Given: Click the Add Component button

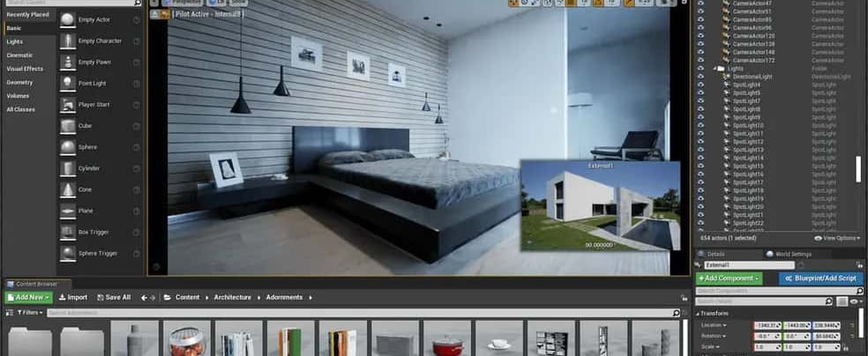Looking at the screenshot, I should (x=729, y=278).
